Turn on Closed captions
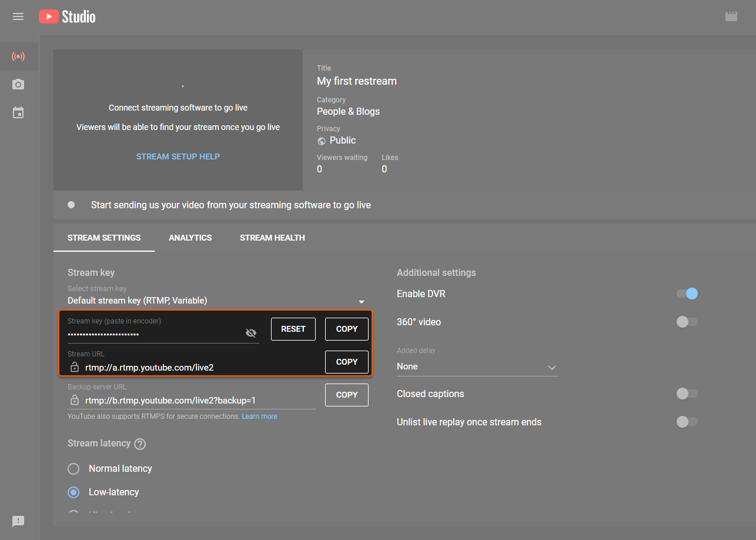This screenshot has width=756, height=540. pyautogui.click(x=687, y=394)
